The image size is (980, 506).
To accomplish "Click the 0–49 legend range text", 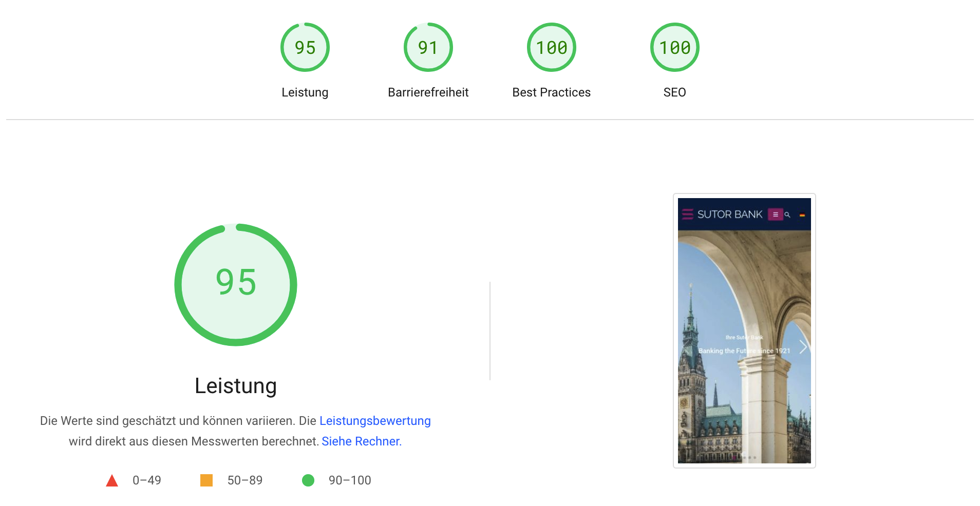I will 147,480.
